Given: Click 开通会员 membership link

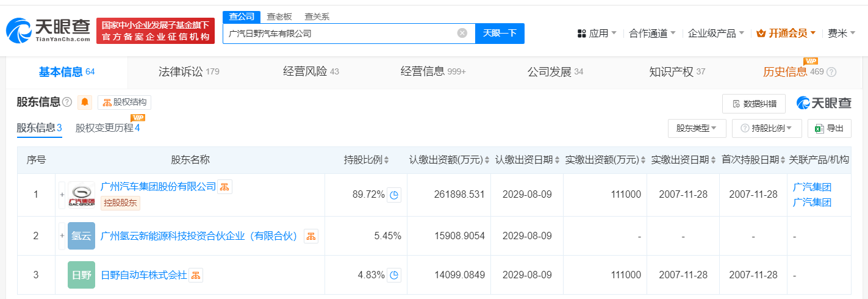Looking at the screenshot, I should tap(786, 33).
